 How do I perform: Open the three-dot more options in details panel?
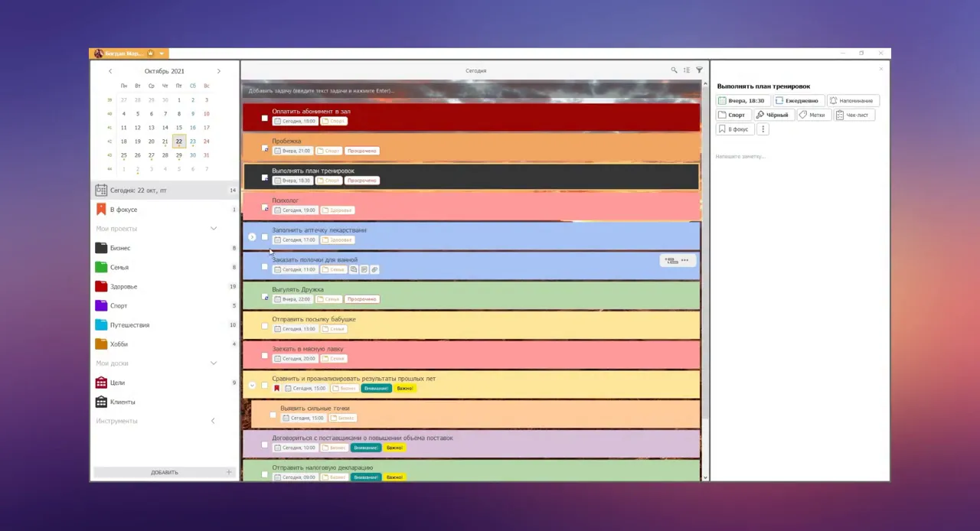(x=763, y=130)
